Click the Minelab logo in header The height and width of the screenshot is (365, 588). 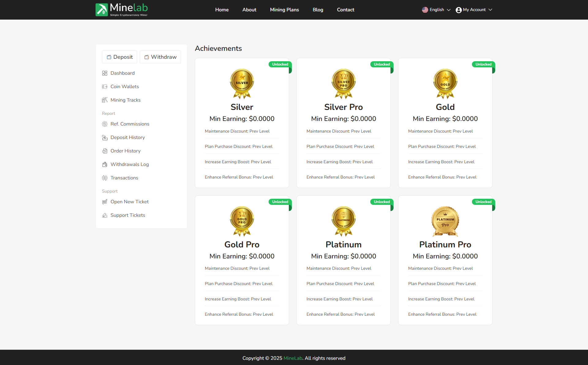click(x=122, y=10)
